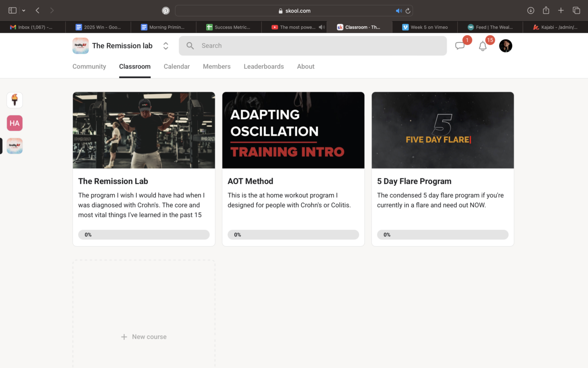Viewport: 588px width, 368px height.
Task: Show Safari tab overview
Action: tap(576, 11)
